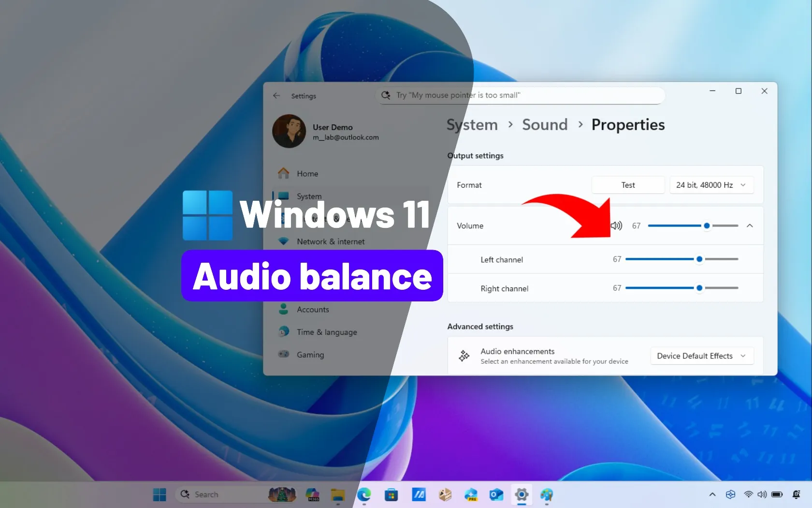Click the Windows Start button
812x508 pixels.
(159, 494)
